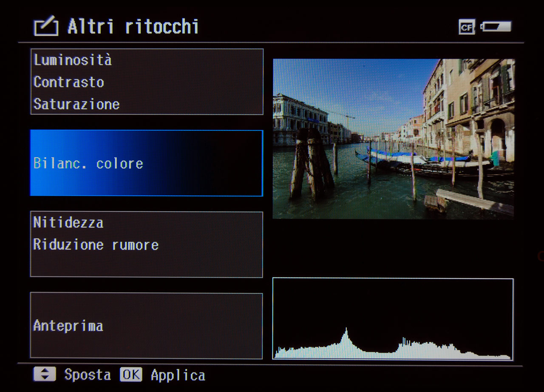Select the Luminosità menu option

[x=73, y=60]
